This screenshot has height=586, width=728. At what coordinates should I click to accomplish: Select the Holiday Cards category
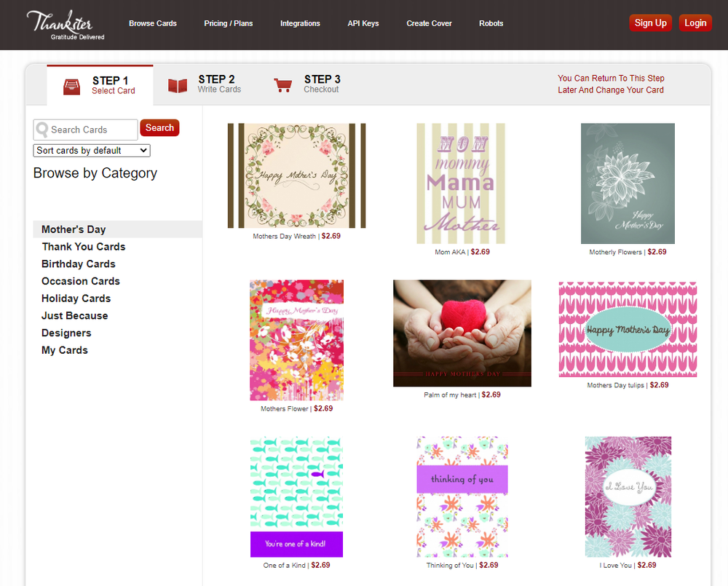point(76,298)
